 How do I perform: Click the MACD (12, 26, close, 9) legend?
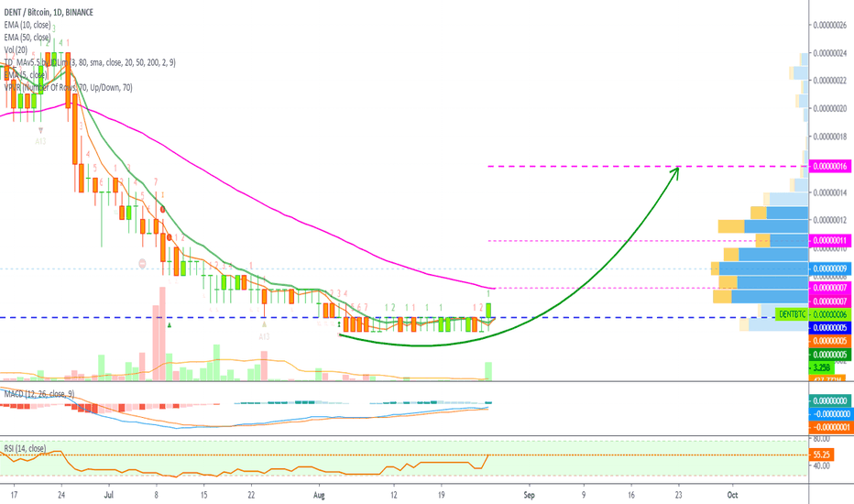coord(39,393)
